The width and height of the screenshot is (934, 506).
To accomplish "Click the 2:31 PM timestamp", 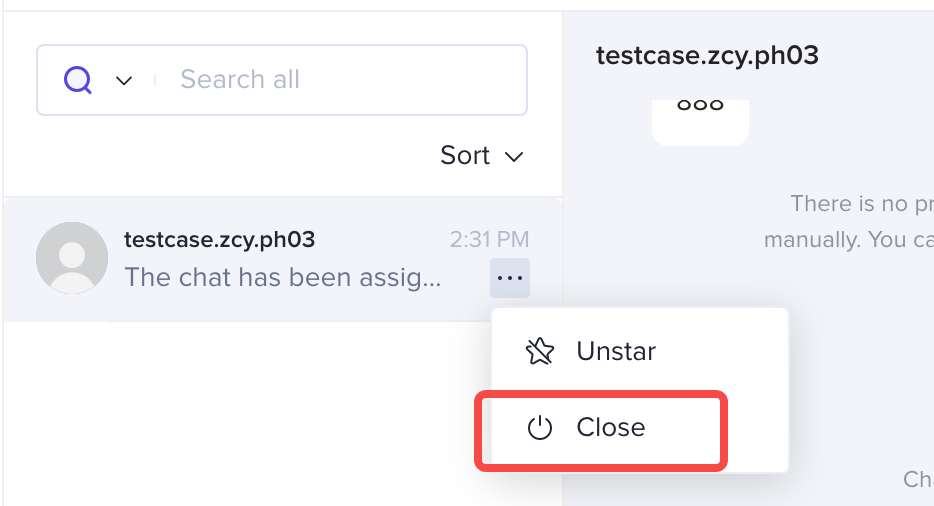I will click(489, 240).
